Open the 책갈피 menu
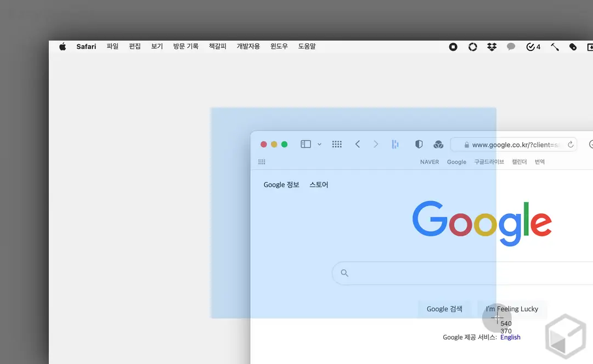Viewport: 593px width, 364px height. (x=217, y=47)
